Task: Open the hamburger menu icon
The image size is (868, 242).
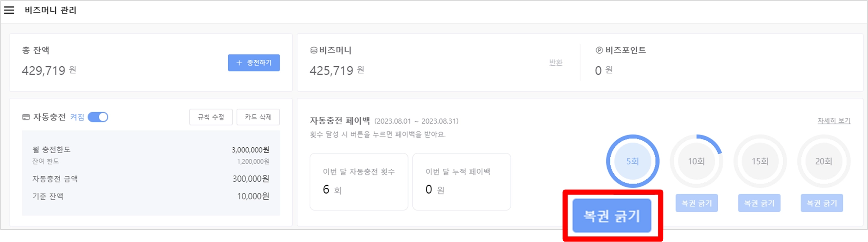Action: tap(9, 10)
